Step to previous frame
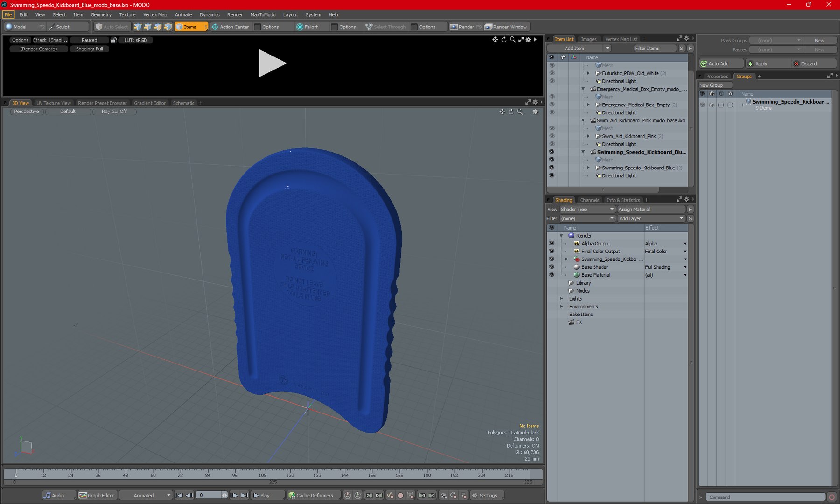Image resolution: width=840 pixels, height=504 pixels. coord(189,496)
